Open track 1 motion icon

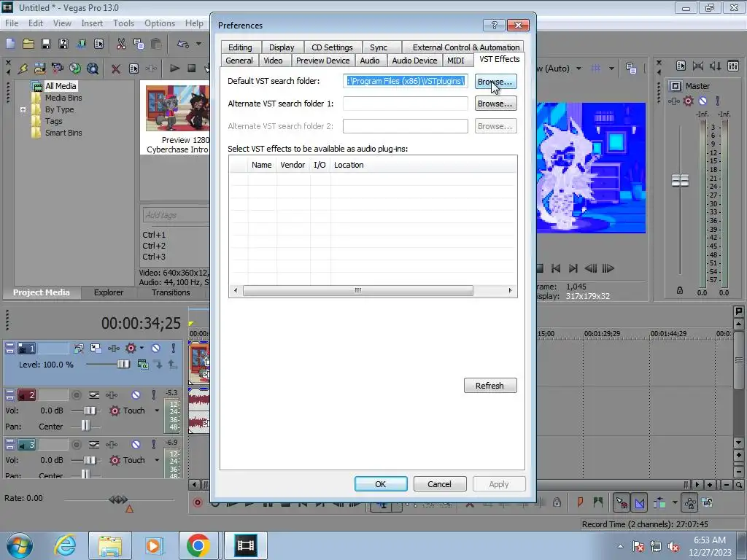(x=96, y=349)
